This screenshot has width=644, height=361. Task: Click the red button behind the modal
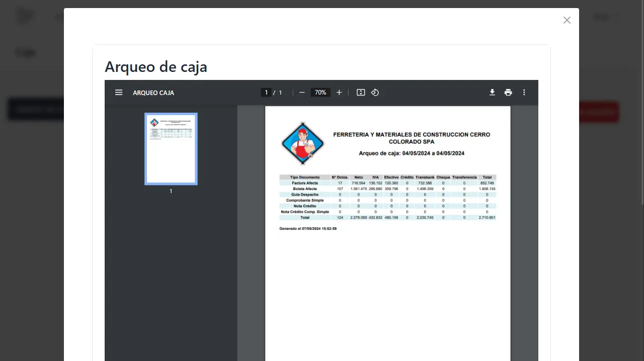[x=599, y=112]
